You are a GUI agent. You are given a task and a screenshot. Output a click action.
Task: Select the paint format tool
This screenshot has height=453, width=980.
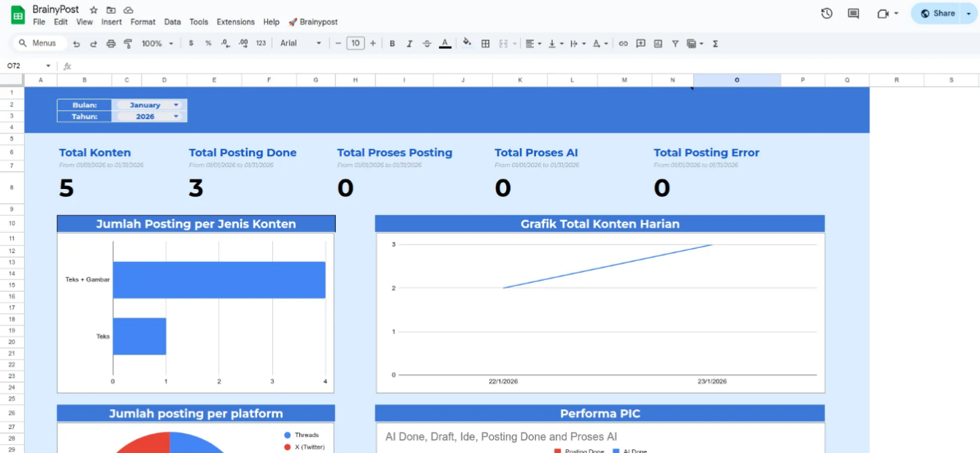(x=128, y=44)
